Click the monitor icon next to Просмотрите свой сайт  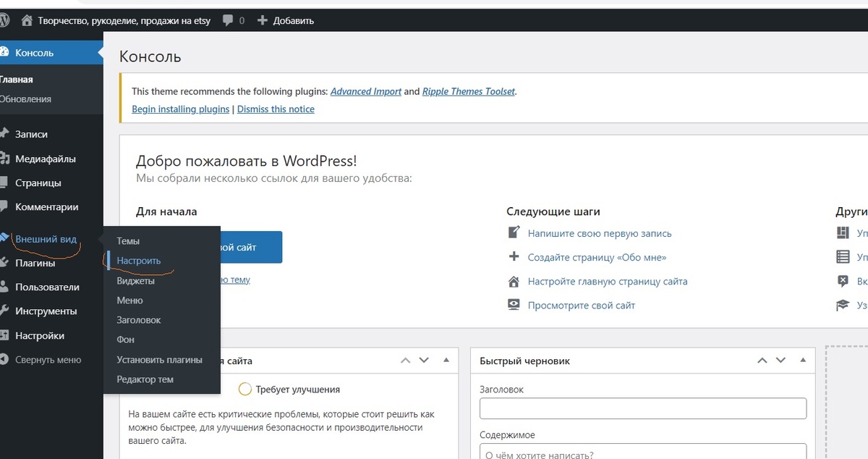(x=514, y=305)
